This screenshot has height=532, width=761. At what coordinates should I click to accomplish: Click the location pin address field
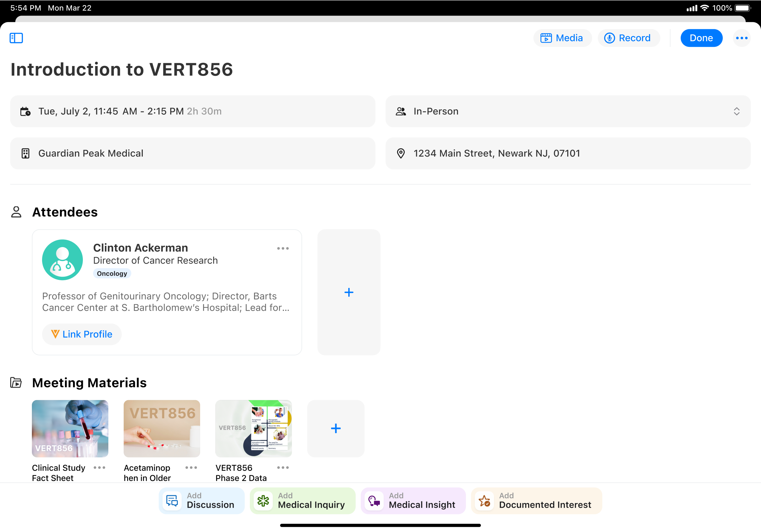coord(568,153)
